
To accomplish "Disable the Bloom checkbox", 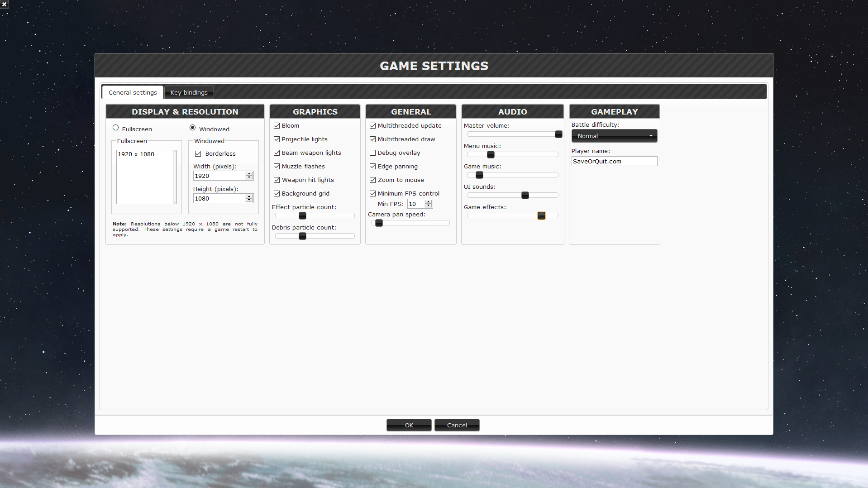I will pos(277,126).
